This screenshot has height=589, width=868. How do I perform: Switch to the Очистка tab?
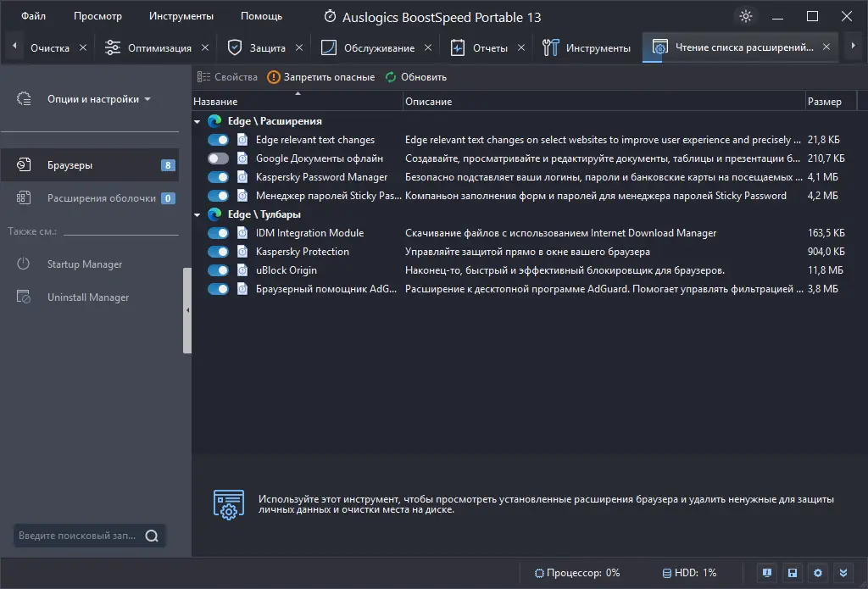tap(50, 48)
